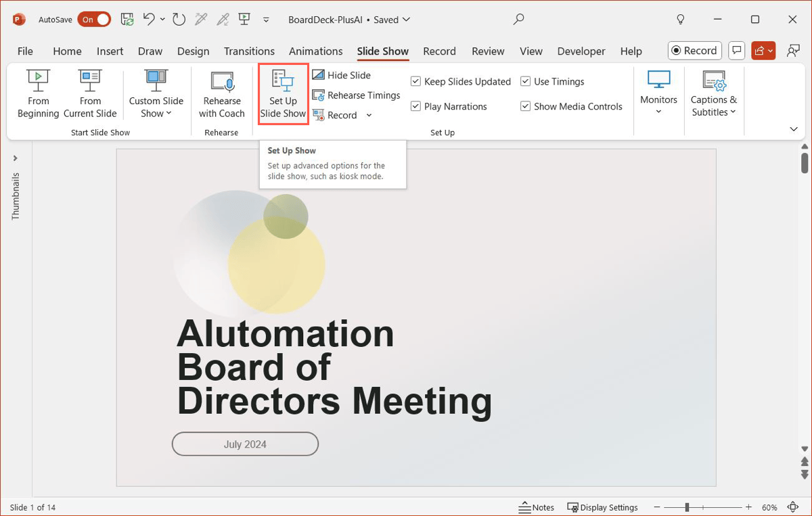Image resolution: width=812 pixels, height=516 pixels.
Task: Open Set Up Slide Show dialog
Action: 284,95
